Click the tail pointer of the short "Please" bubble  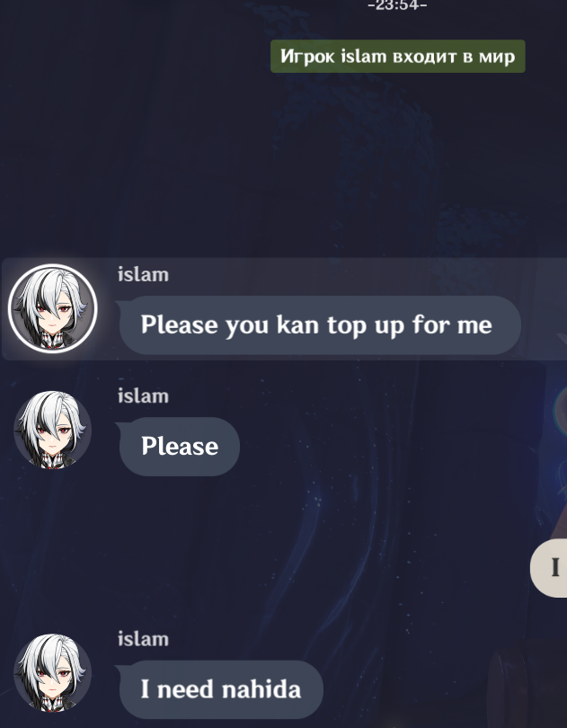118,427
